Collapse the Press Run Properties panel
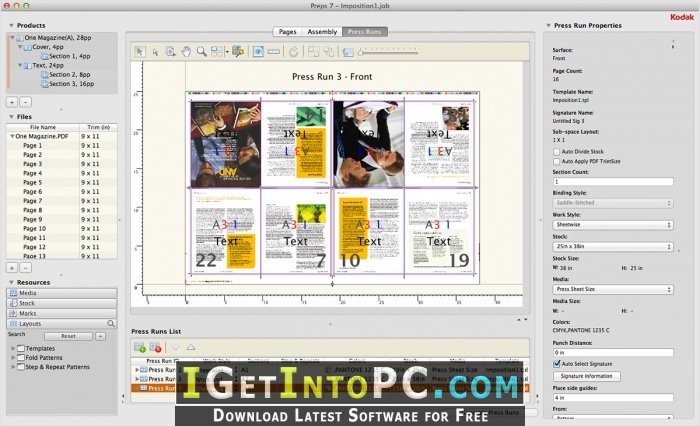The width and height of the screenshot is (700, 426). coord(549,25)
